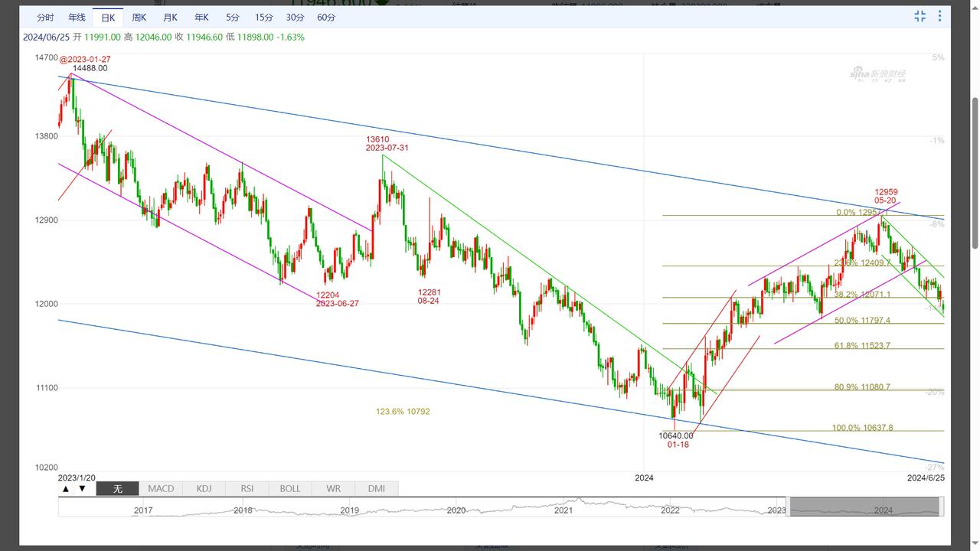
Task: Click 2019 on the overview timeline
Action: (x=350, y=510)
